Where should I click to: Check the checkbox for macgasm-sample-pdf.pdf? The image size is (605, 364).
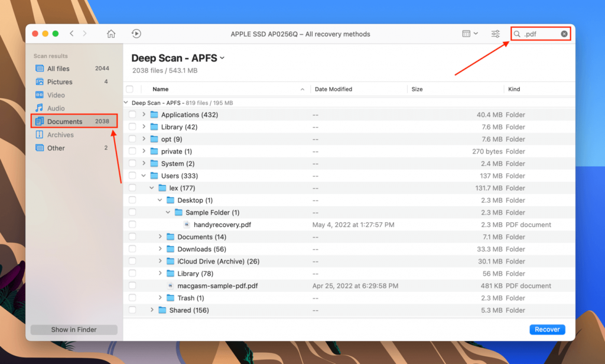click(131, 285)
